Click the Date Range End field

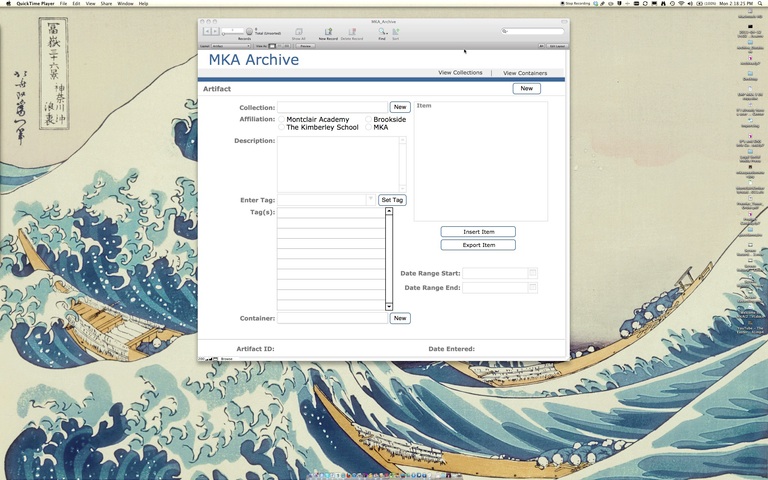tap(495, 287)
